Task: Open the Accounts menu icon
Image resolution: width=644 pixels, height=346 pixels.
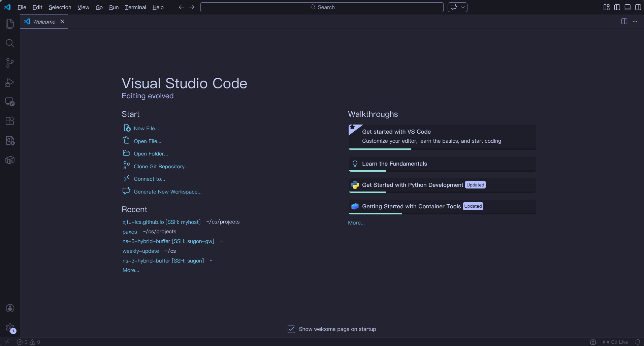Action: tap(10, 308)
